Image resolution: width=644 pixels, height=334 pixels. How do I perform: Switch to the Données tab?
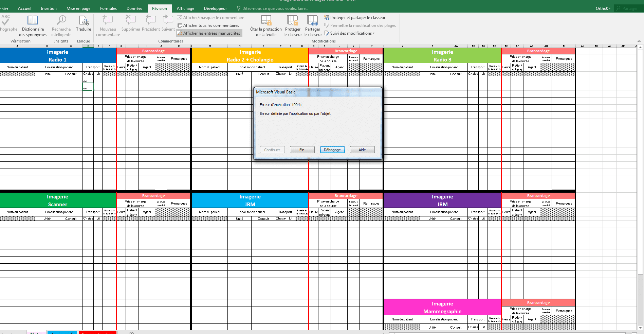click(134, 8)
